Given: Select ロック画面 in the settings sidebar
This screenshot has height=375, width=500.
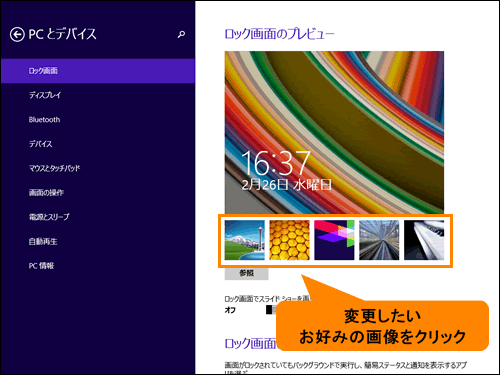Looking at the screenshot, I should coord(98,71).
